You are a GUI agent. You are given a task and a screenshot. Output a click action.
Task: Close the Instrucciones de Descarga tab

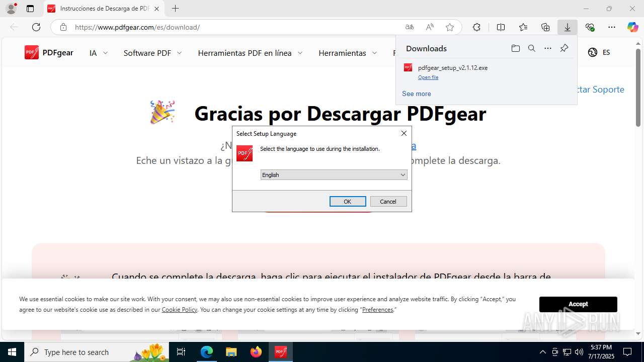point(156,9)
